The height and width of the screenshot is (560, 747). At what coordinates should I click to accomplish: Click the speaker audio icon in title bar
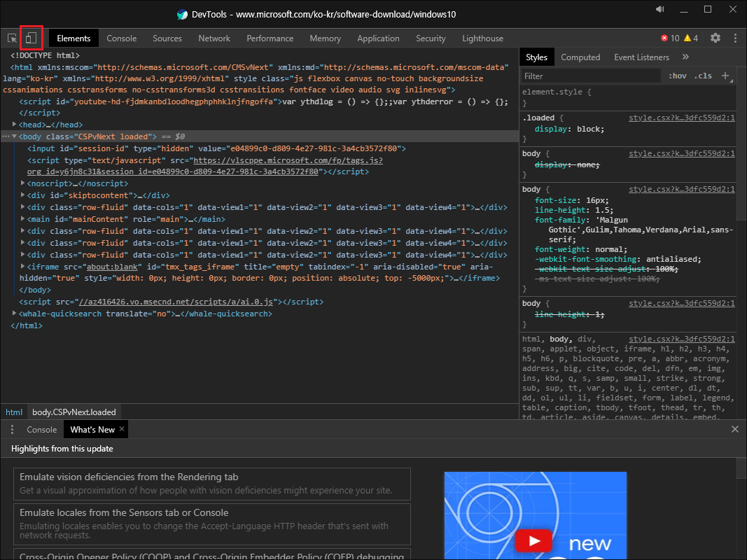pos(659,10)
